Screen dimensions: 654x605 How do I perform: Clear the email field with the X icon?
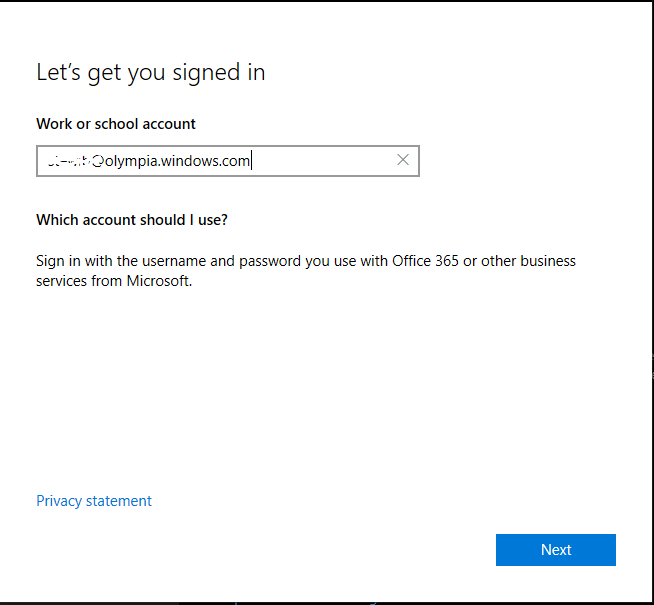pos(403,160)
